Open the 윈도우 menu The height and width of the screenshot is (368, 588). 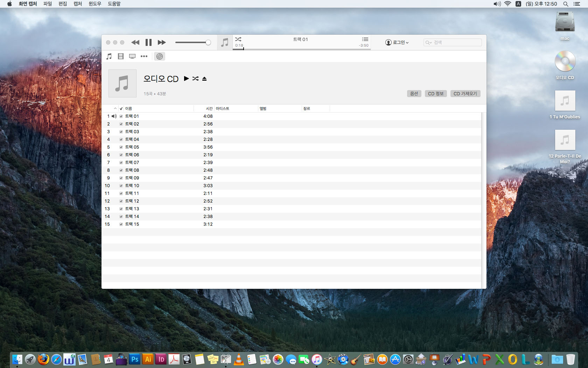point(94,4)
